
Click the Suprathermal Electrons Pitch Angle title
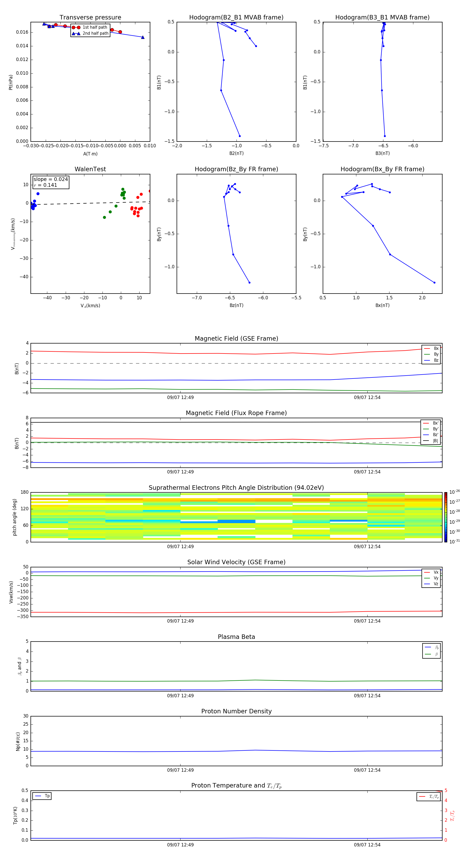point(236,488)
